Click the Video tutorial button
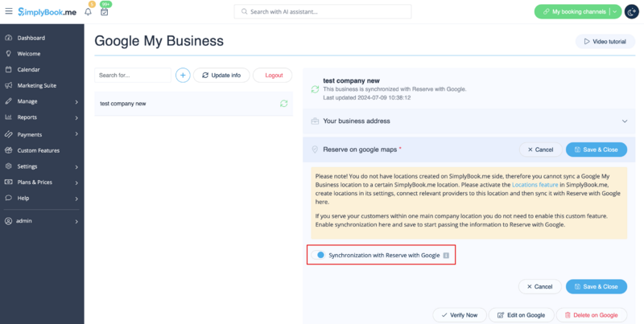 (x=605, y=42)
